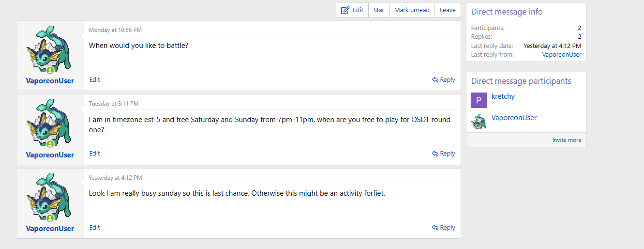Open kretchy's profile link
644x249 pixels.
click(503, 96)
